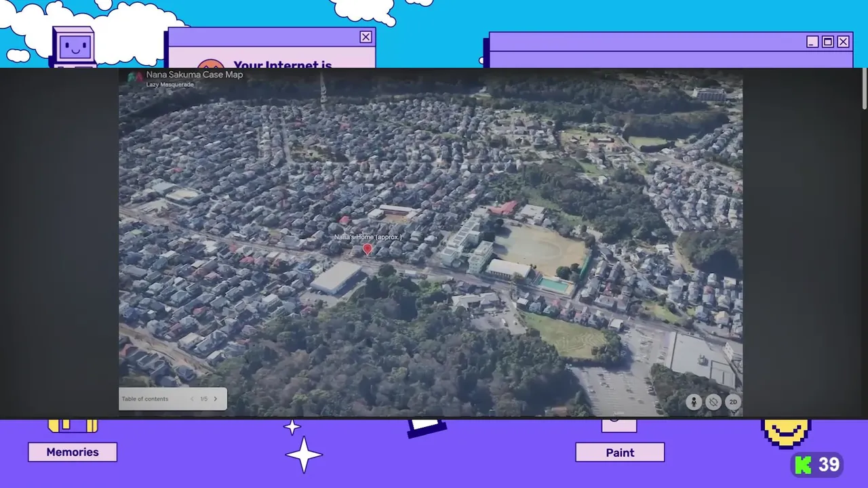Image resolution: width=868 pixels, height=488 pixels.
Task: Open the Paint desktop label
Action: pyautogui.click(x=620, y=453)
